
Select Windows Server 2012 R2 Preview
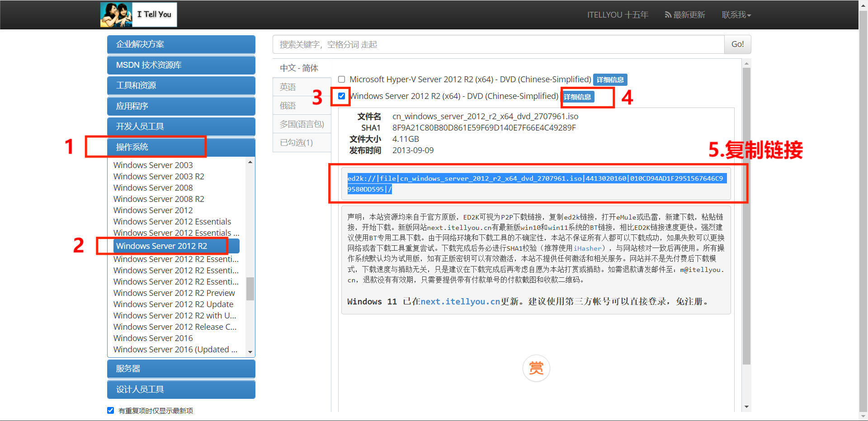(x=174, y=293)
